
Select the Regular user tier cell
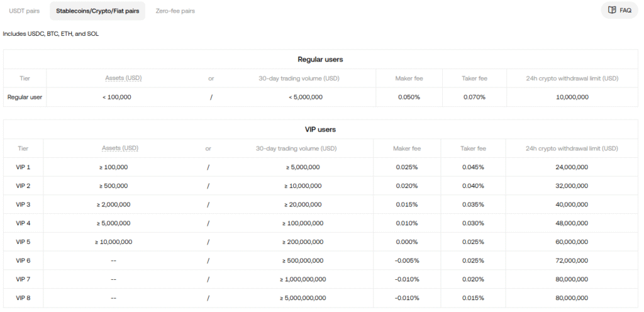(25, 97)
